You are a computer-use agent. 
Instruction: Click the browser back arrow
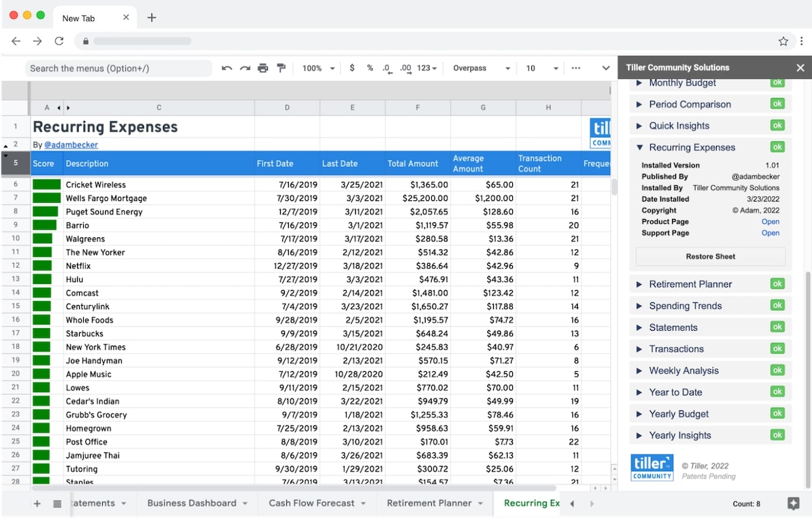[x=16, y=41]
